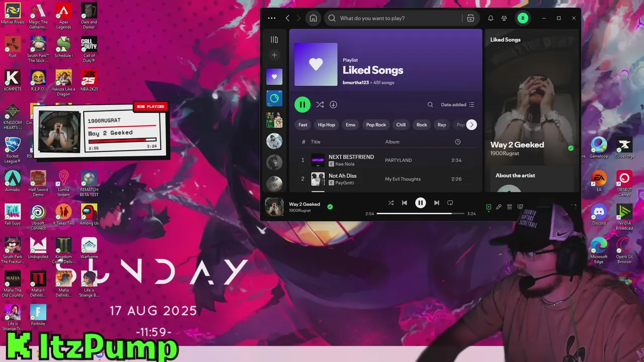Open the CurseForge desktop shortcut

tap(624, 148)
